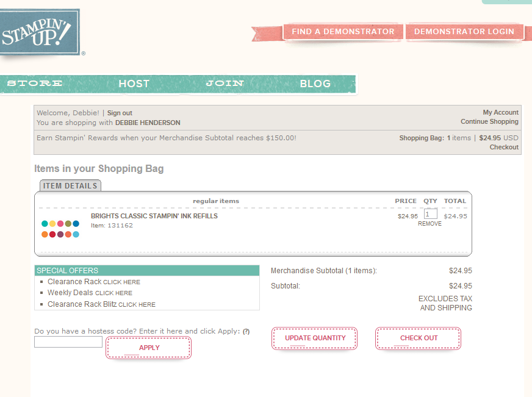Visit the Blog menu item
The image size is (532, 397).
(315, 84)
